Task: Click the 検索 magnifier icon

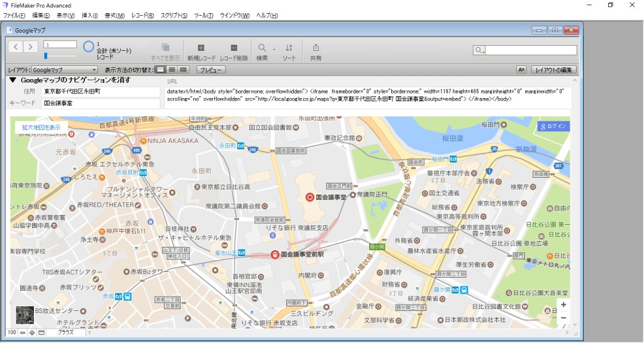Action: [262, 48]
